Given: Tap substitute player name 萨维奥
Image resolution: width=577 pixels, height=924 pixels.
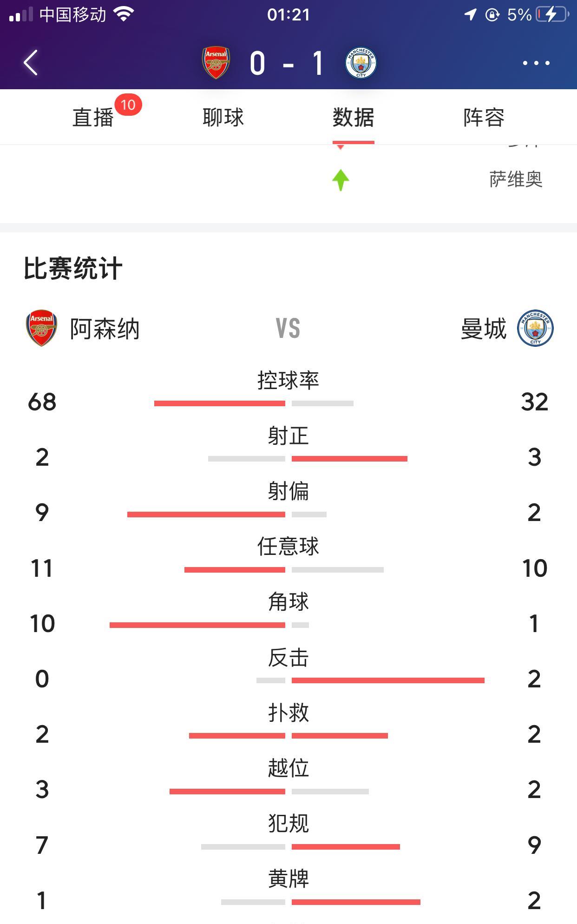Looking at the screenshot, I should click(x=516, y=179).
